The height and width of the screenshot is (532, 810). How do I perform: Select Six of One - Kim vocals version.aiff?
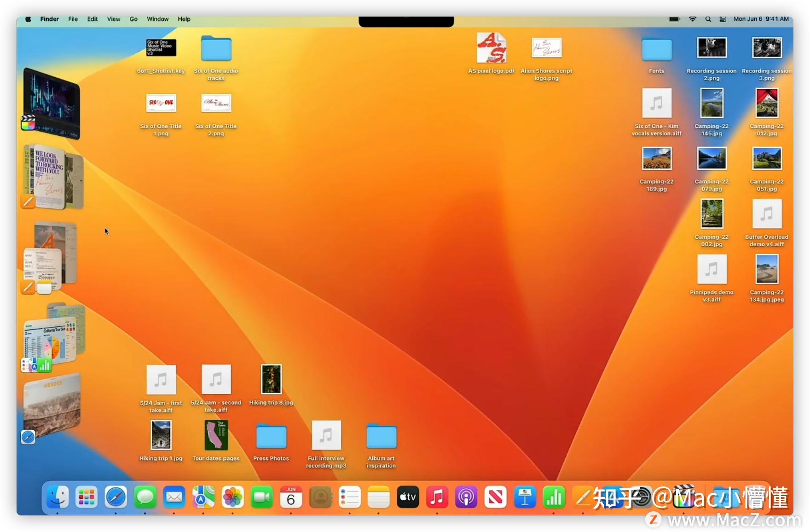pos(657,112)
